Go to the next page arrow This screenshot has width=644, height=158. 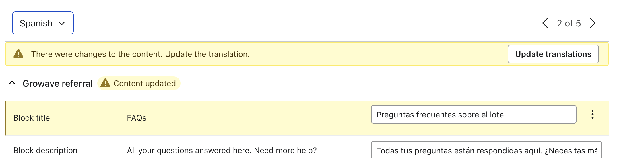point(593,23)
